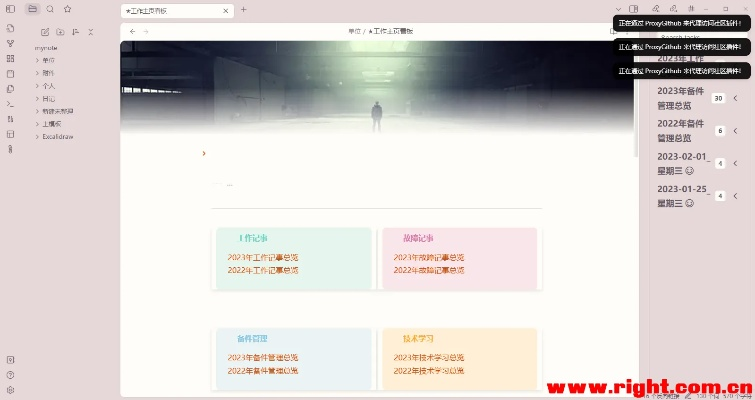The width and height of the screenshot is (755, 400).
Task: Navigate forward with right arrow
Action: point(146,32)
